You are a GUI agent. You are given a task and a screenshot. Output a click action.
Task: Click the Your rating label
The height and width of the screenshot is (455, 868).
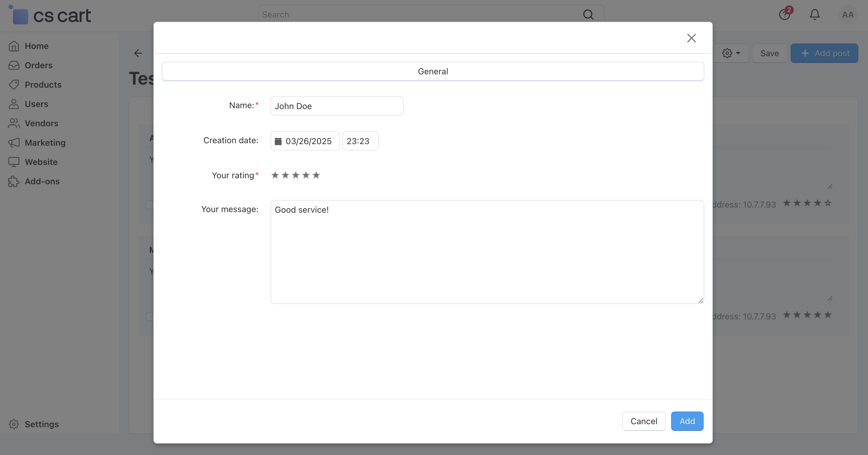point(233,175)
